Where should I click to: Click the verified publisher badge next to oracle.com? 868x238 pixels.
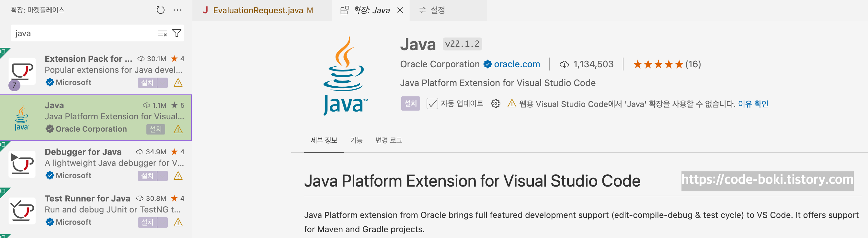coord(487,64)
